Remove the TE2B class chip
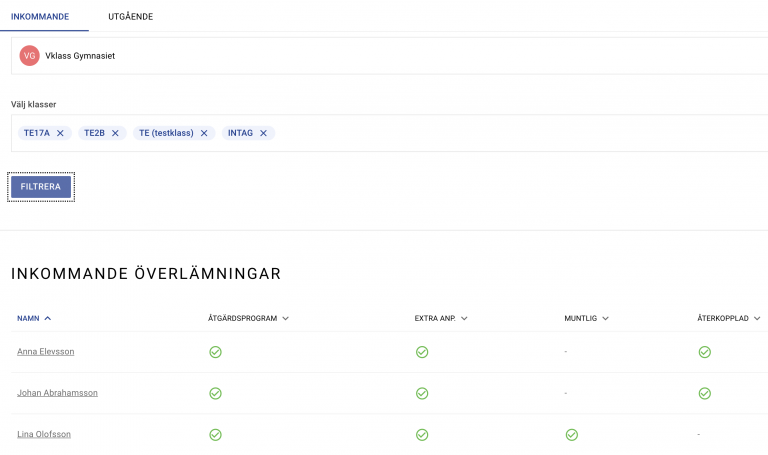This screenshot has height=455, width=768. coord(115,133)
